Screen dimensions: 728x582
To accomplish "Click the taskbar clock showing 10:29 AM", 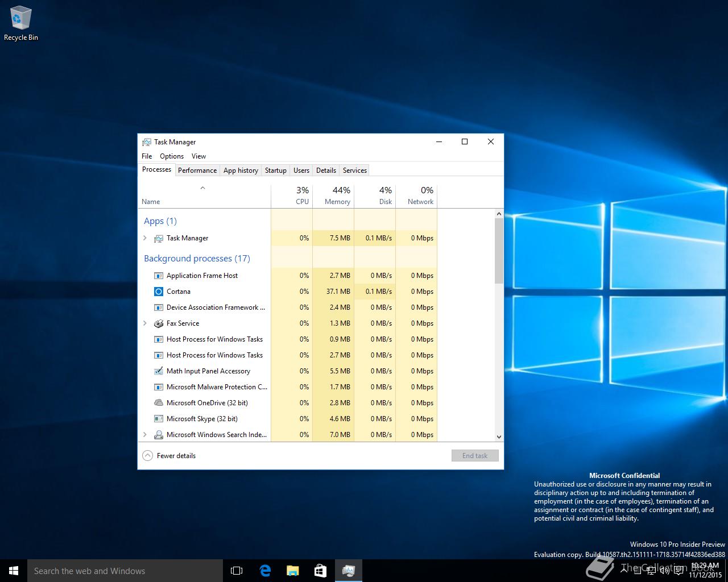I will pyautogui.click(x=705, y=571).
